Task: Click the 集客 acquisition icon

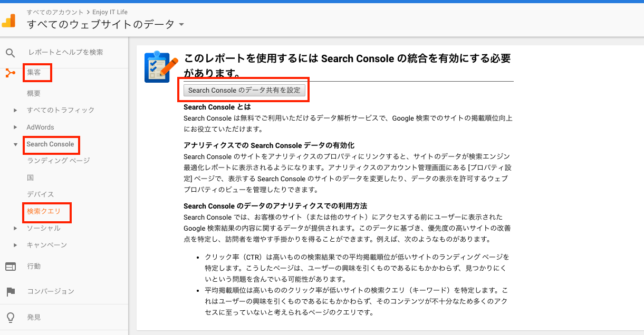Action: pyautogui.click(x=10, y=73)
